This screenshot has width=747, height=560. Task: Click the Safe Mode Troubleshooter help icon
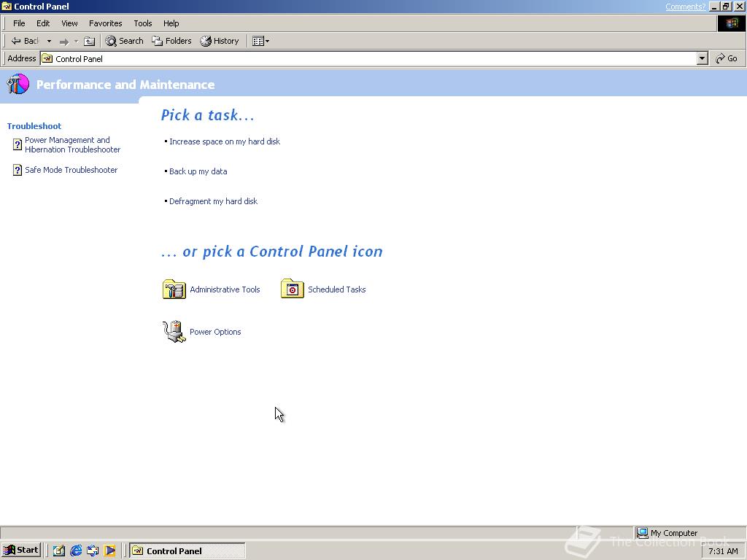[x=18, y=170]
